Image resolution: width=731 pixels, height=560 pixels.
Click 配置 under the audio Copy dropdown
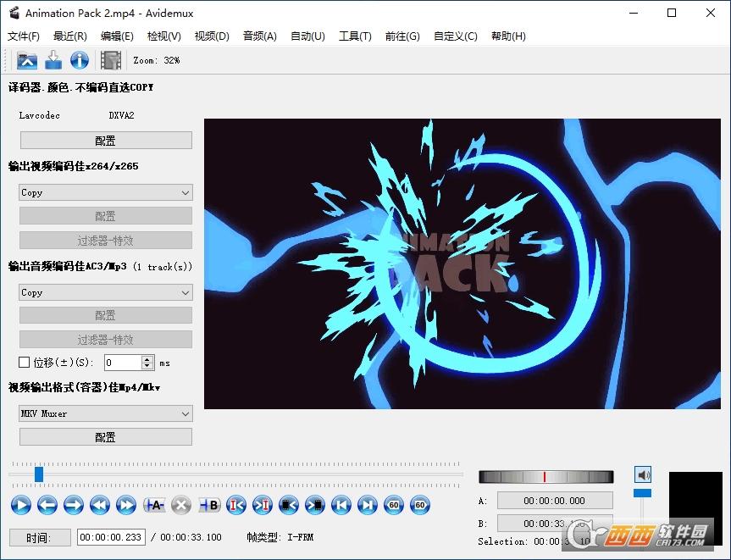[106, 315]
